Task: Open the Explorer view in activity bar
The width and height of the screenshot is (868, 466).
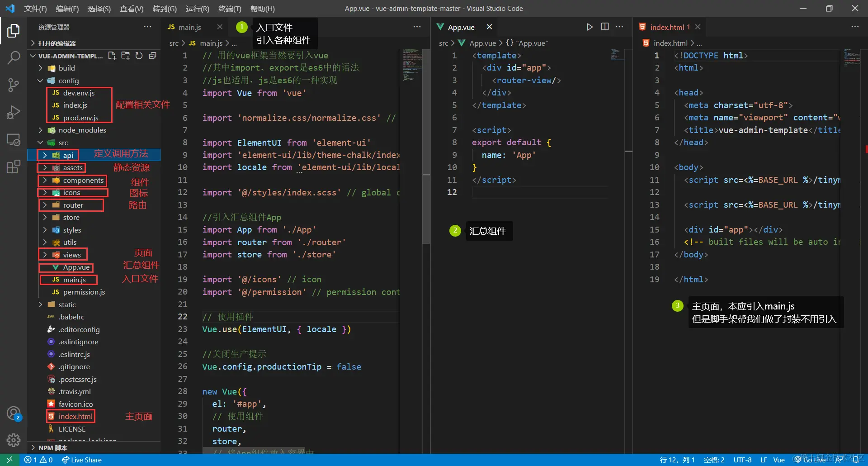Action: [14, 31]
